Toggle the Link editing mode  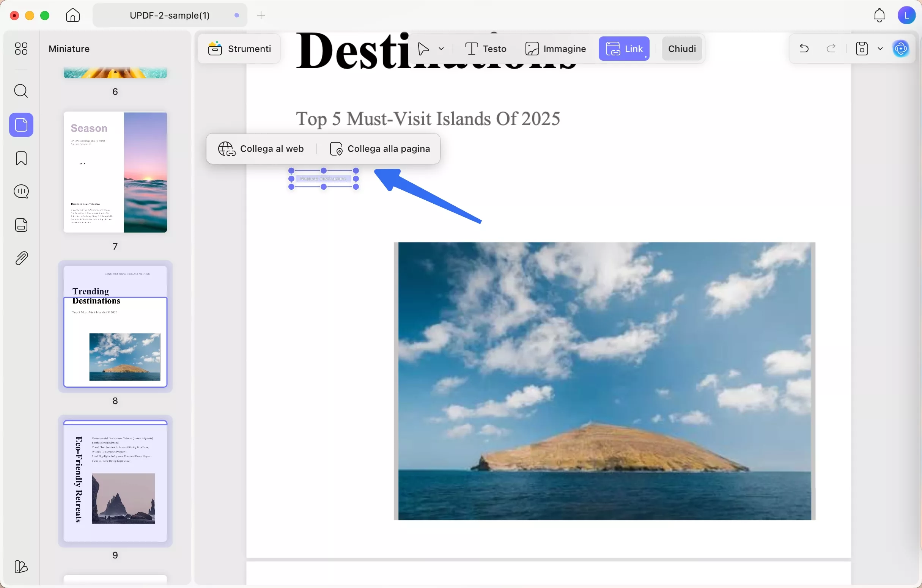click(624, 49)
